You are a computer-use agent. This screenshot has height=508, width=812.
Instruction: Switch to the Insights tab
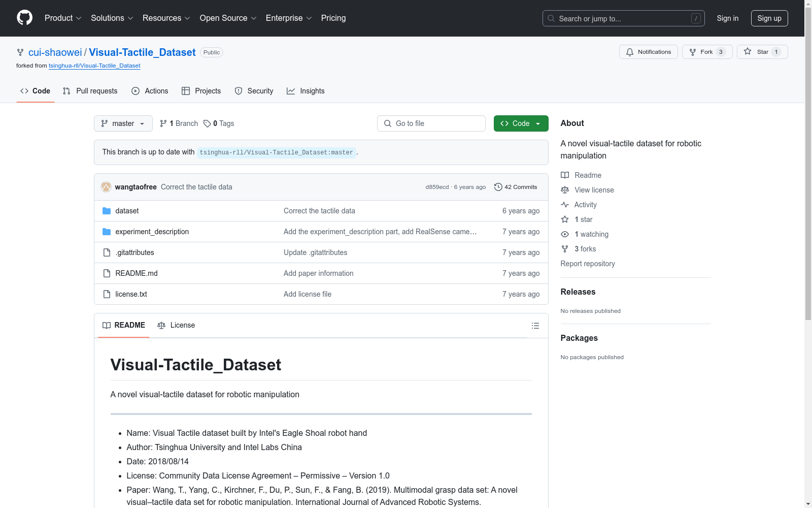(x=306, y=91)
